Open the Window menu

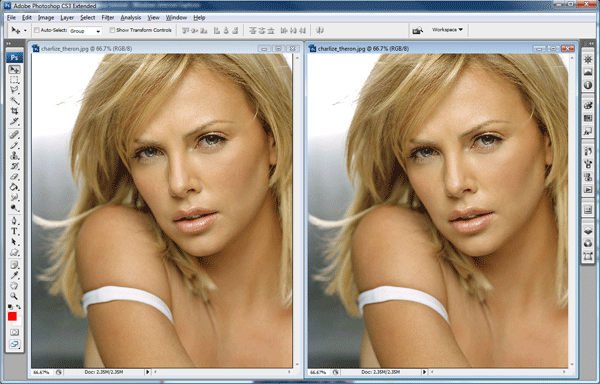click(x=176, y=18)
